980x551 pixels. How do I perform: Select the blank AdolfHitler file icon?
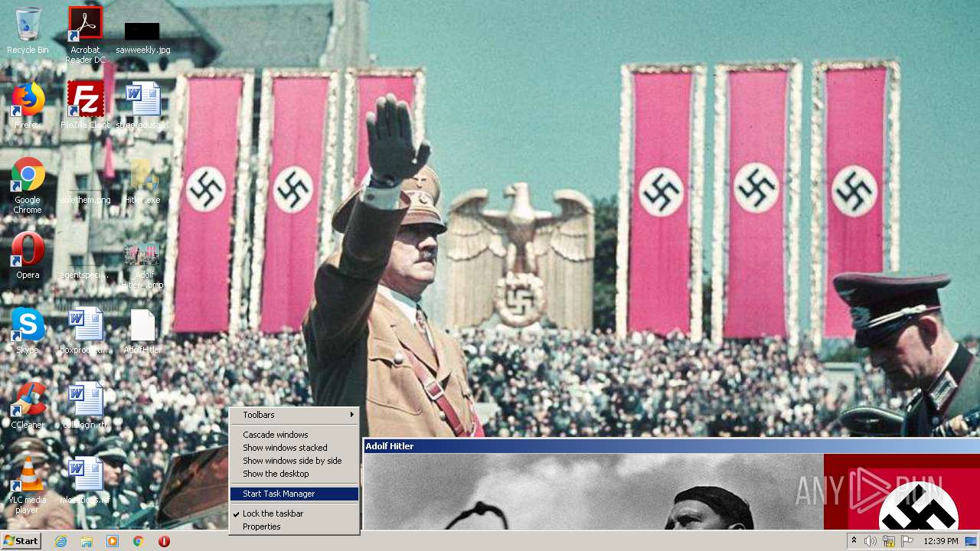(142, 331)
